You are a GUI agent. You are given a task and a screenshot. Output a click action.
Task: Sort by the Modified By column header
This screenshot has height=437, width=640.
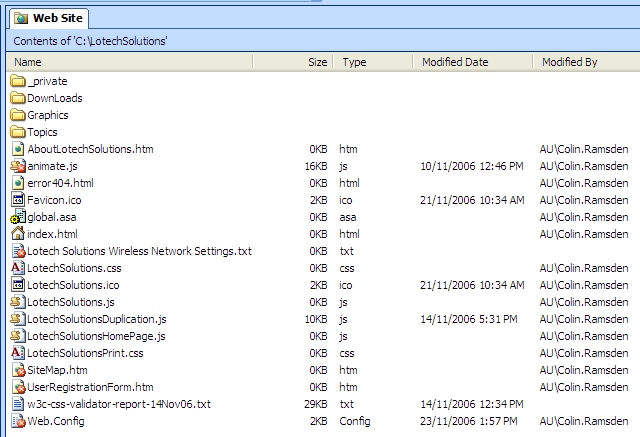click(587, 62)
